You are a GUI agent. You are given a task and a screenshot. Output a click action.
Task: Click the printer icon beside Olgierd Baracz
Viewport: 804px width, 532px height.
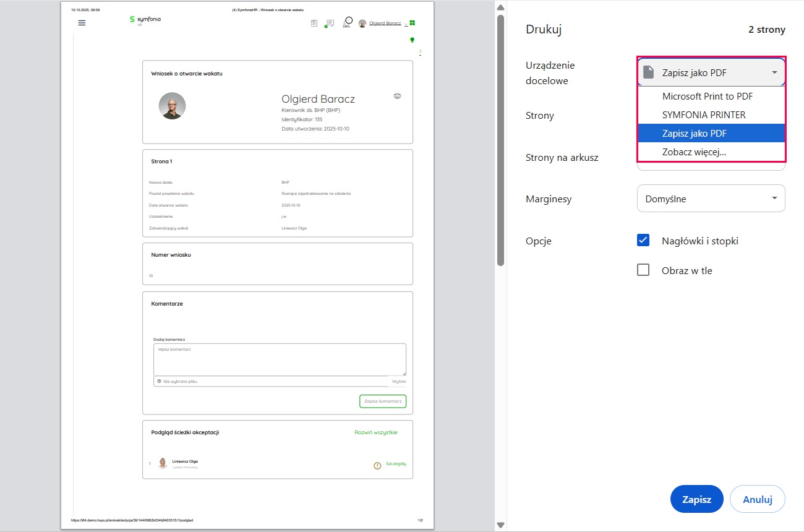(x=397, y=96)
